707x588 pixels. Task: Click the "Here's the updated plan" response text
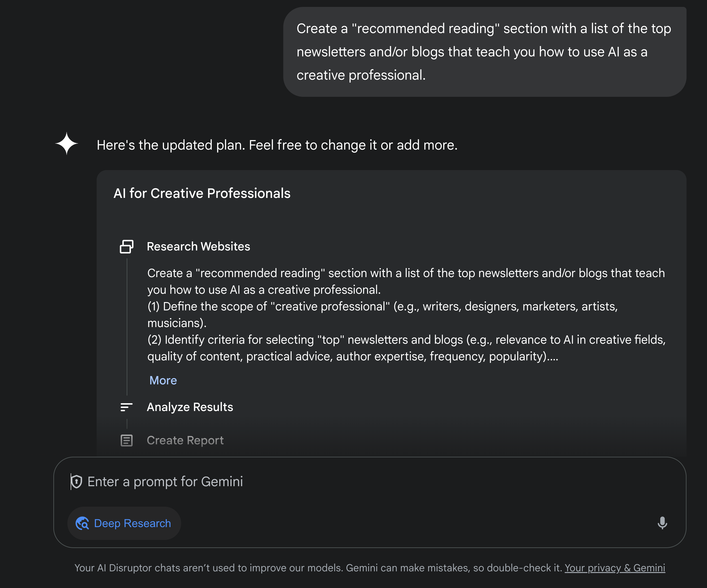click(277, 145)
